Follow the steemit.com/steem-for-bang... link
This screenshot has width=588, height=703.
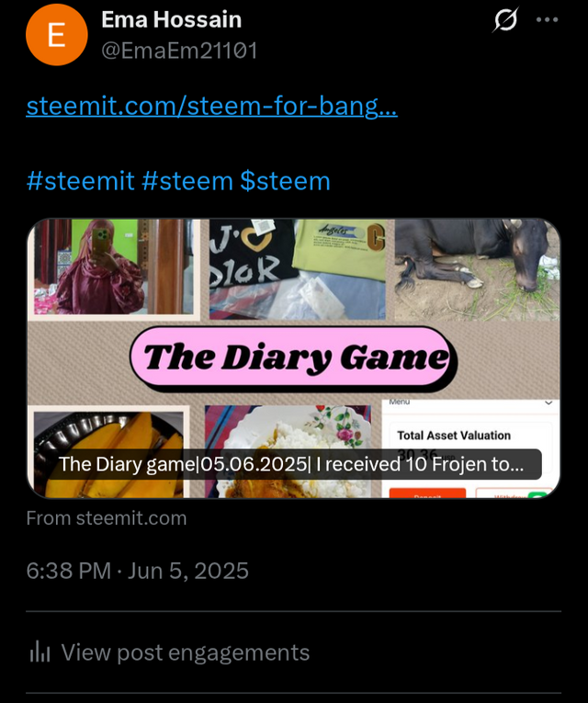tap(211, 107)
